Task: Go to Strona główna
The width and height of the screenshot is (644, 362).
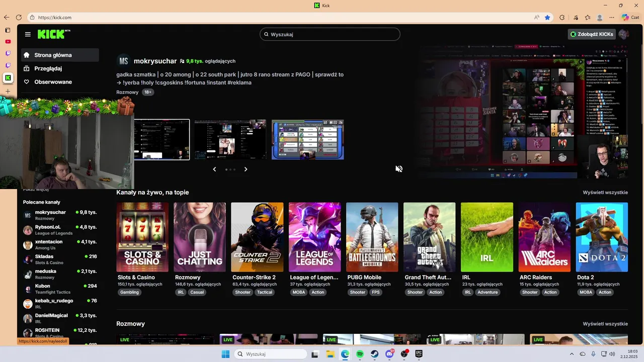Action: [x=60, y=55]
